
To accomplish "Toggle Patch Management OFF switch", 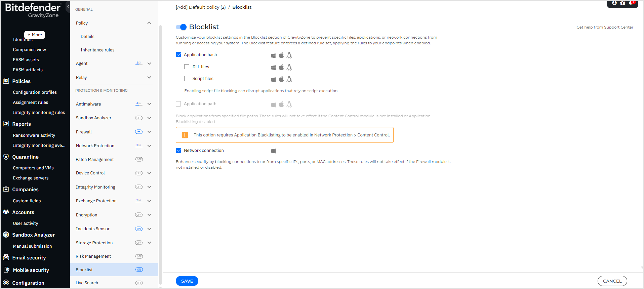I will 139,159.
